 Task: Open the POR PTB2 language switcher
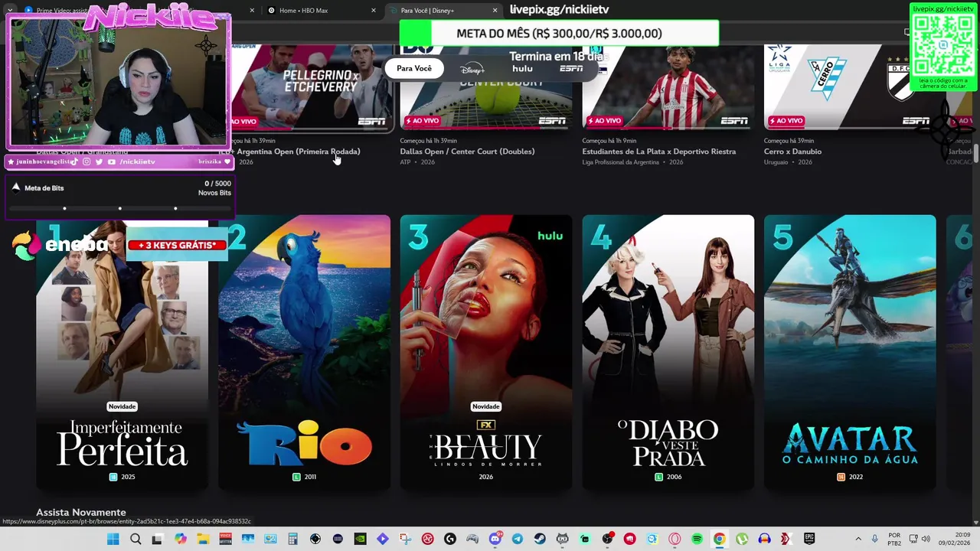point(894,539)
